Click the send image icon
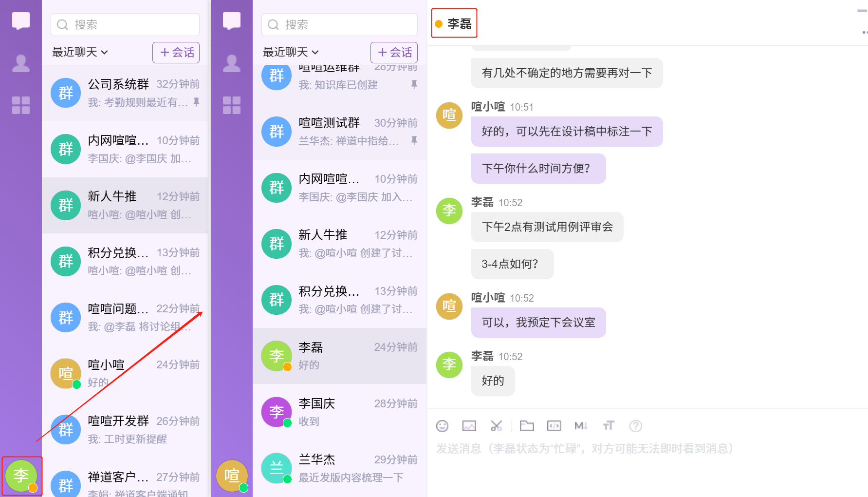Screen dimensions: 868x497 pyautogui.click(x=469, y=426)
